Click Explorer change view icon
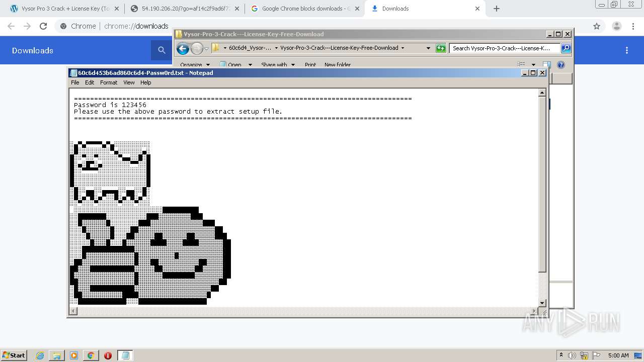This screenshot has height=362, width=644. click(521, 65)
